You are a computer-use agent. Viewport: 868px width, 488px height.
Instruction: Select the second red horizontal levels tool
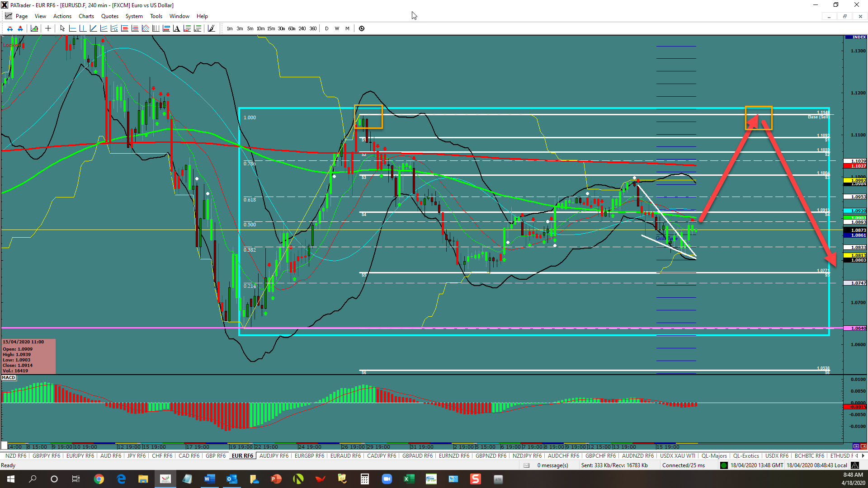coord(135,28)
